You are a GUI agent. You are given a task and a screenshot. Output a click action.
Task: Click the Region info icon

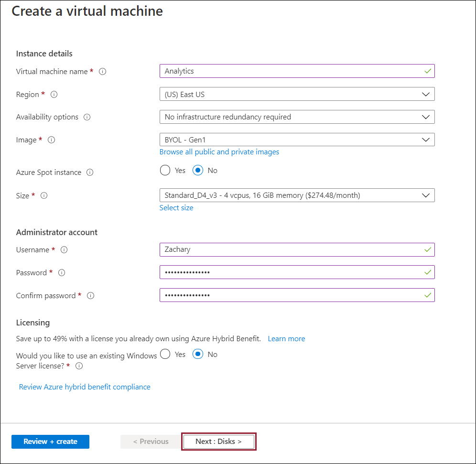pyautogui.click(x=54, y=94)
